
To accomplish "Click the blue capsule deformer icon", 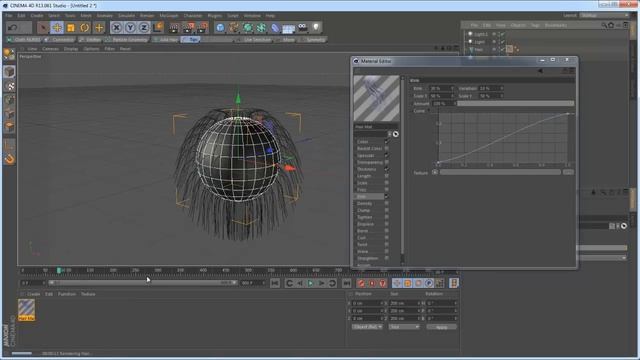I will (275, 28).
